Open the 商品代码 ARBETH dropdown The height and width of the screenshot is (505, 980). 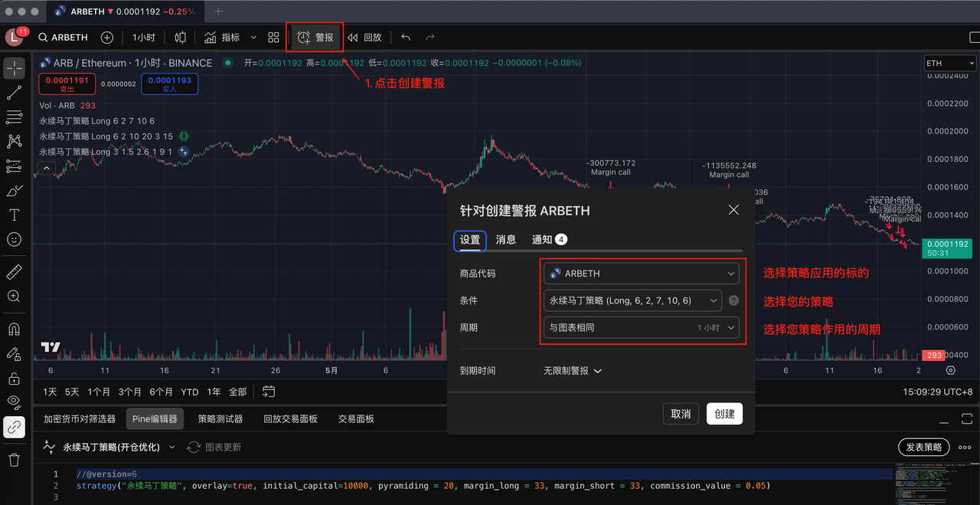click(x=641, y=274)
